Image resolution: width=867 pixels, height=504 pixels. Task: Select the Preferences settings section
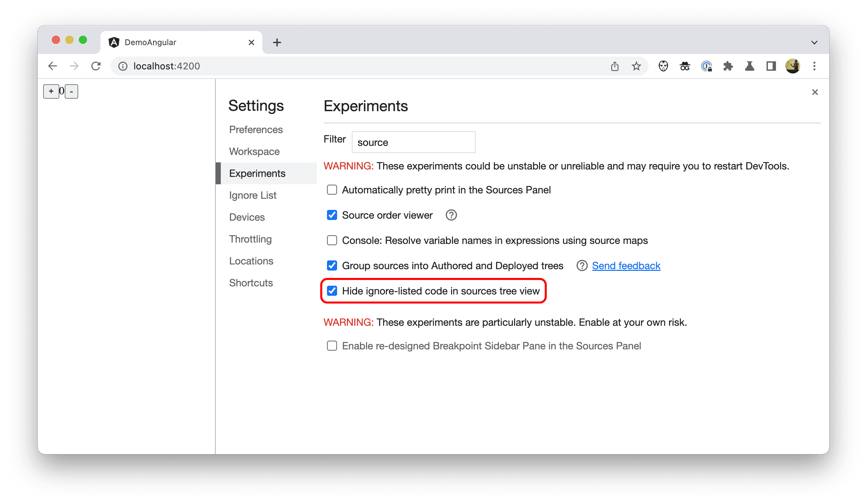(x=257, y=129)
